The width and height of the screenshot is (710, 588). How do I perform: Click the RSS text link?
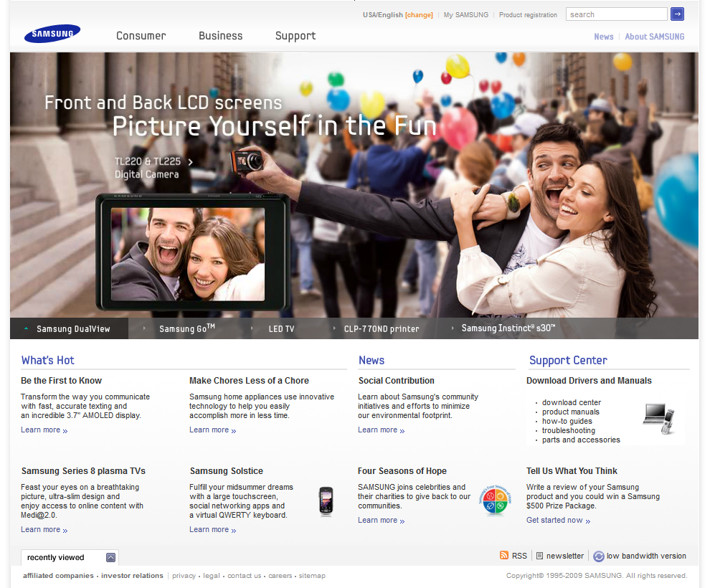pos(519,556)
